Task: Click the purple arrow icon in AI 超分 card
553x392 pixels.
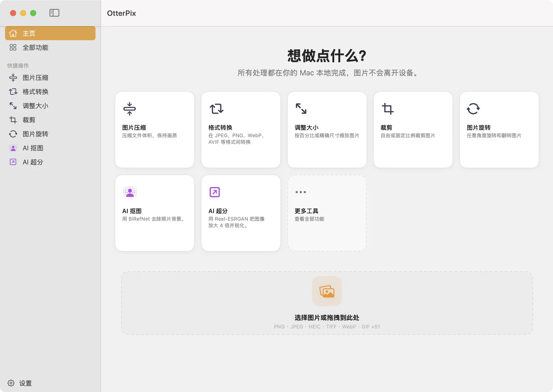Action: tap(215, 192)
